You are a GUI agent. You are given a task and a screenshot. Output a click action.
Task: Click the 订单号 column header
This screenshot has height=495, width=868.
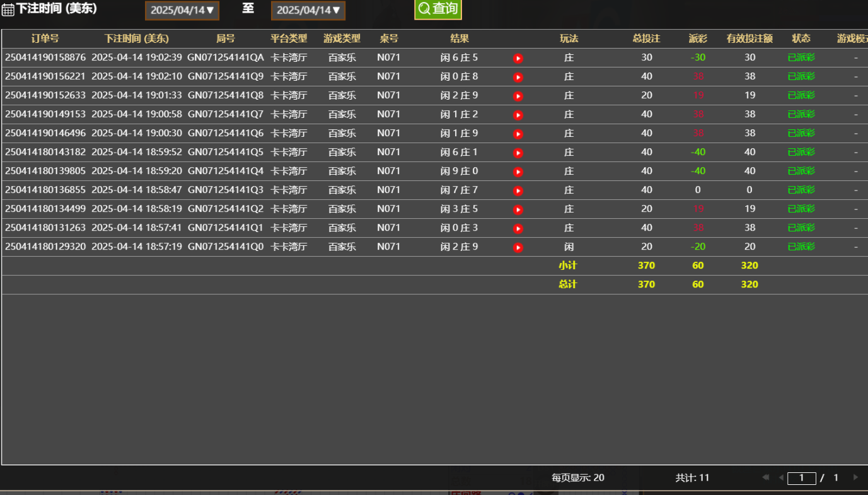[45, 38]
